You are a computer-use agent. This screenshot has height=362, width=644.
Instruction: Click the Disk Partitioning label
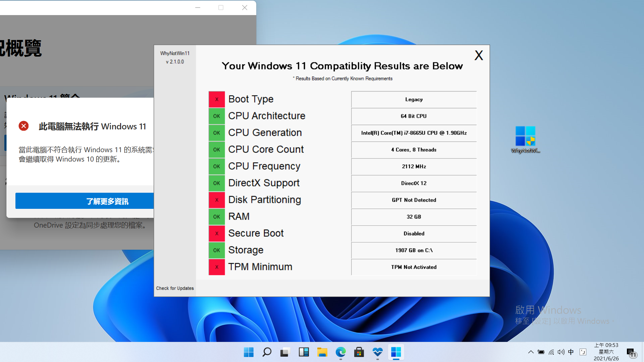point(265,200)
